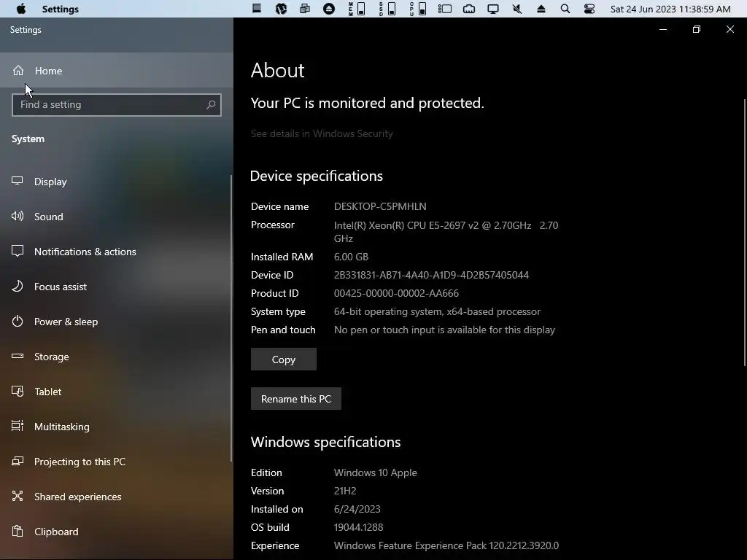This screenshot has height=560, width=747.
Task: Click the Focus assist moon icon
Action: click(x=18, y=286)
